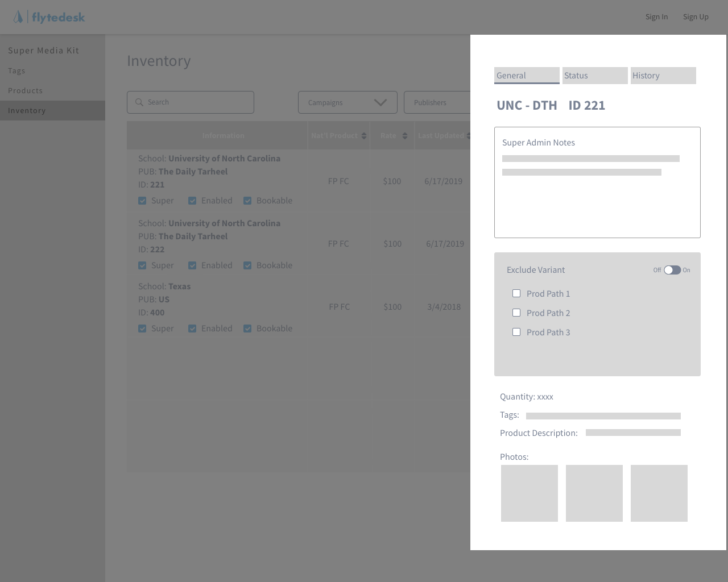The width and height of the screenshot is (728, 582).
Task: Uncheck Bookable for ID 400
Action: click(x=247, y=329)
